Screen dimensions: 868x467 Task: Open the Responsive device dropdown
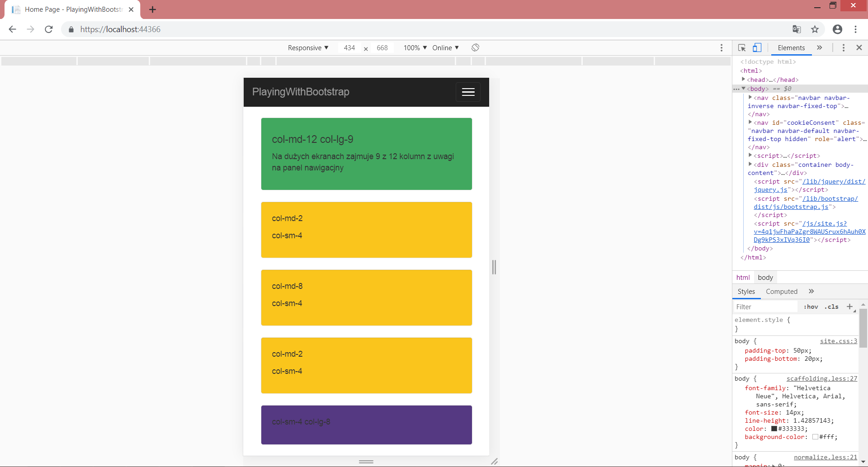click(308, 48)
